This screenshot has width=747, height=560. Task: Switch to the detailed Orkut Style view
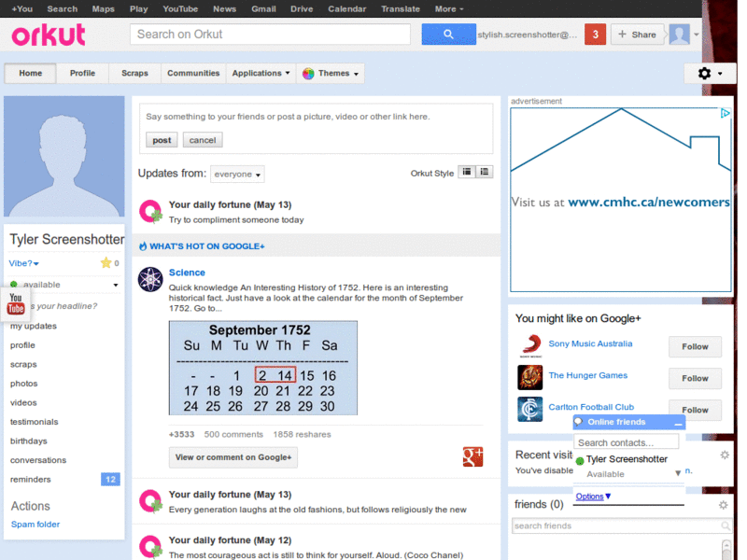[485, 172]
